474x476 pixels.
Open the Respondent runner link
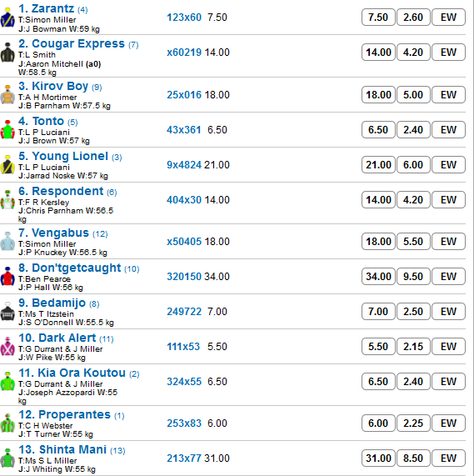tap(67, 191)
